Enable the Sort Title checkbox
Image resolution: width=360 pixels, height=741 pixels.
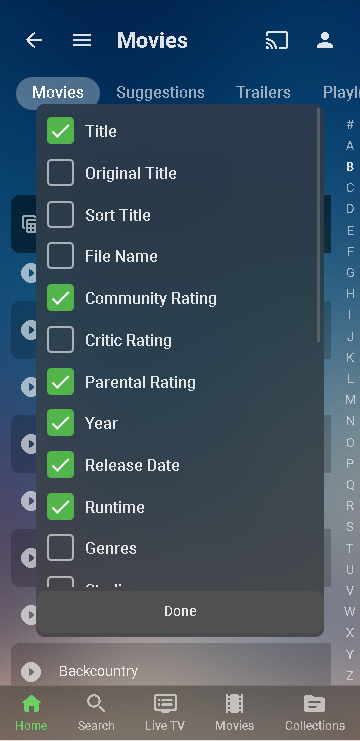[60, 215]
